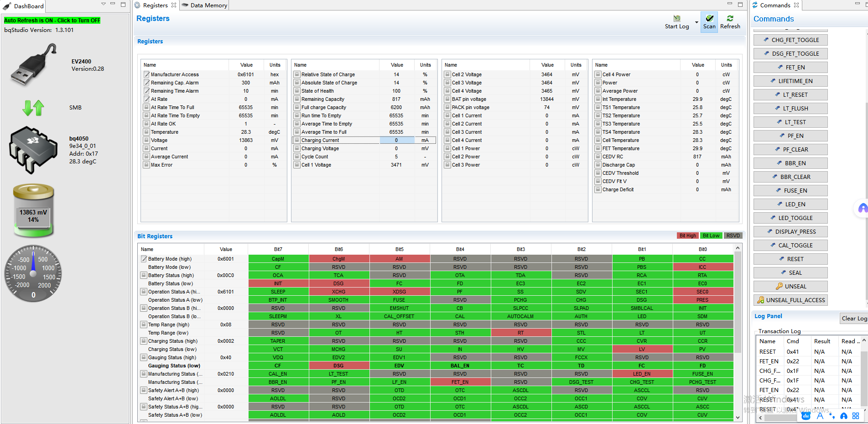This screenshot has width=868, height=424.
Task: Click the SMB green arrows icon
Action: click(x=33, y=108)
